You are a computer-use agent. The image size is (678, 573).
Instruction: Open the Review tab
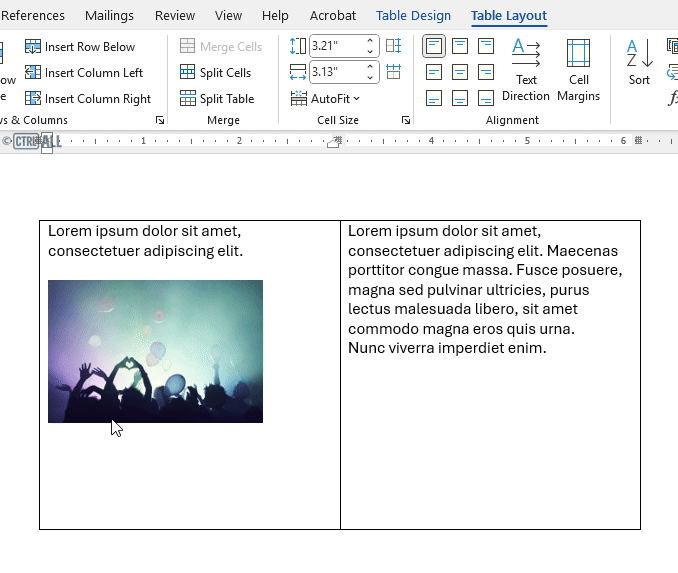tap(175, 16)
